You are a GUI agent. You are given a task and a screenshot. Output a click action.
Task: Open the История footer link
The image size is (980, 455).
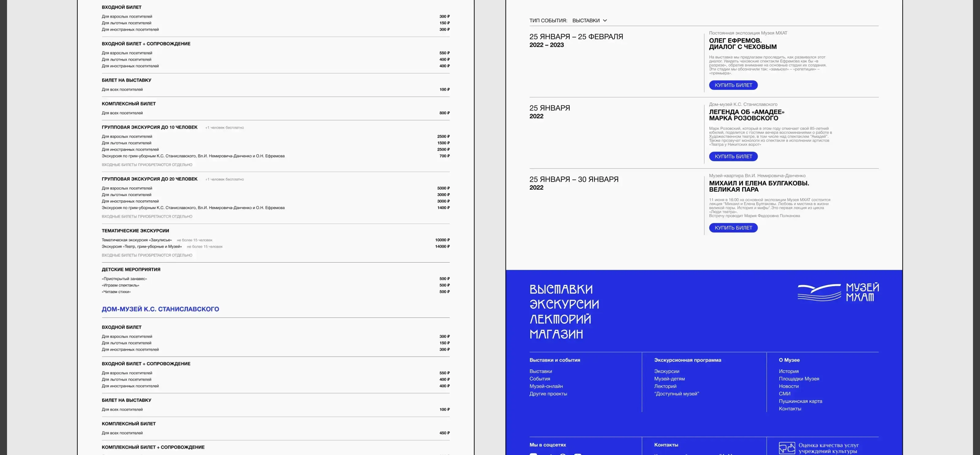[x=789, y=371]
